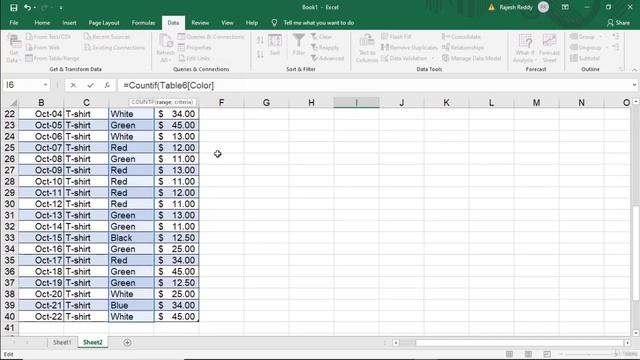Click Relationships
This screenshot has width=640, height=360.
463,47
